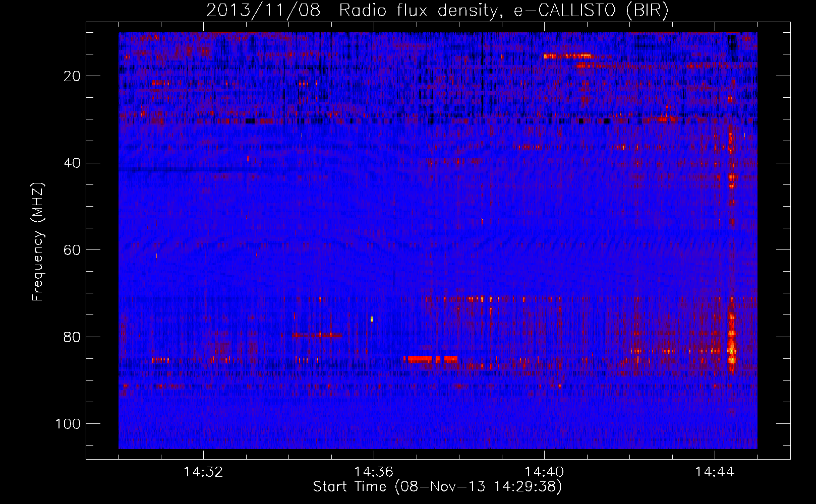Click the 'Start Time (08-Nov-13 14:29:38)' axis label
This screenshot has height=504, width=816.
tap(437, 487)
